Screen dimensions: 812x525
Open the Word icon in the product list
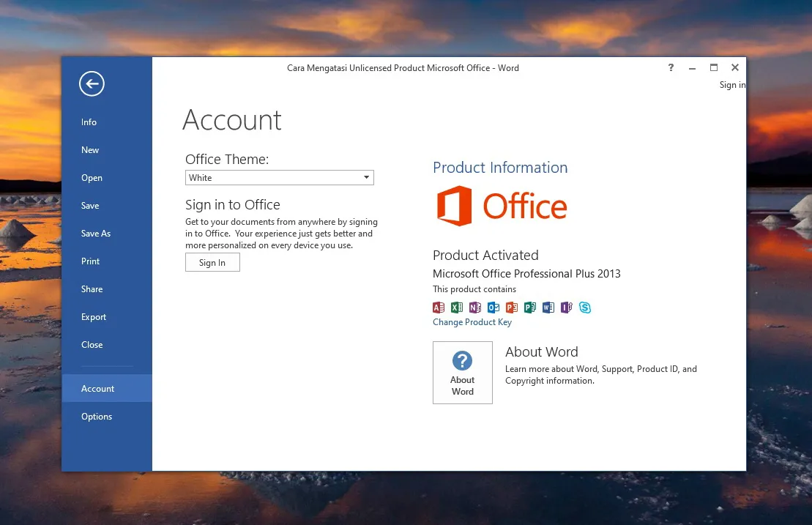[x=548, y=307]
